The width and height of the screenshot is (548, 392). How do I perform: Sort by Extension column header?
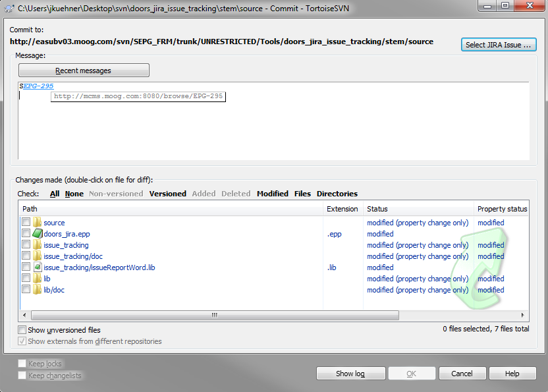click(x=343, y=209)
